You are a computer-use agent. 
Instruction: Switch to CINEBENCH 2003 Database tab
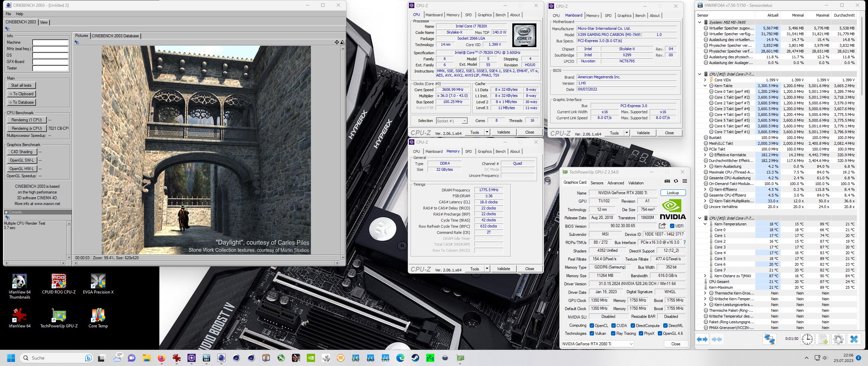[115, 36]
